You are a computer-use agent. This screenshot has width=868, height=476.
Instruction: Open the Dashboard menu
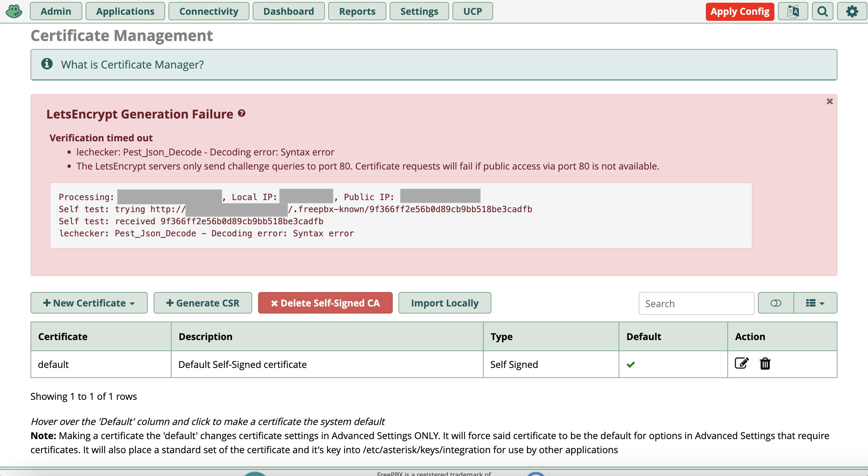tap(288, 11)
